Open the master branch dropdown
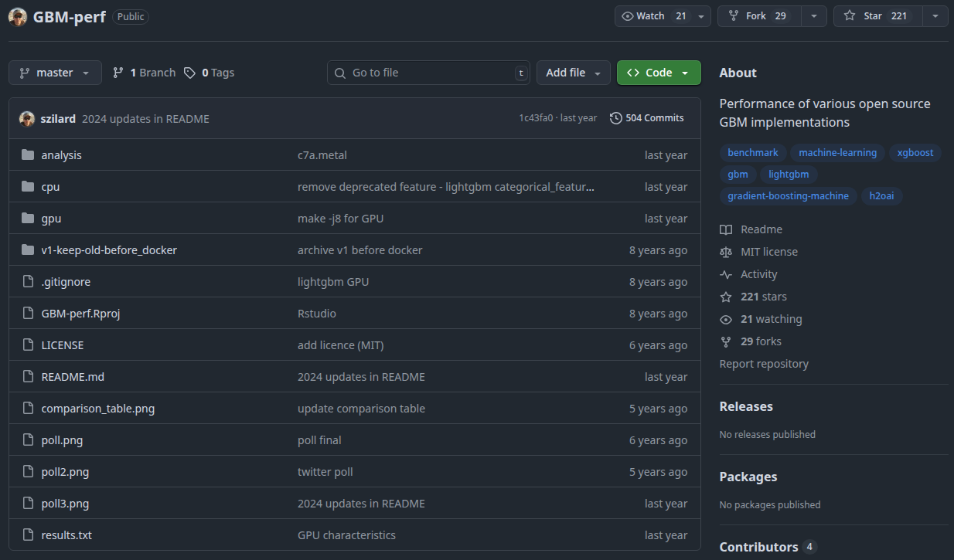The height and width of the screenshot is (560, 954). (x=55, y=73)
